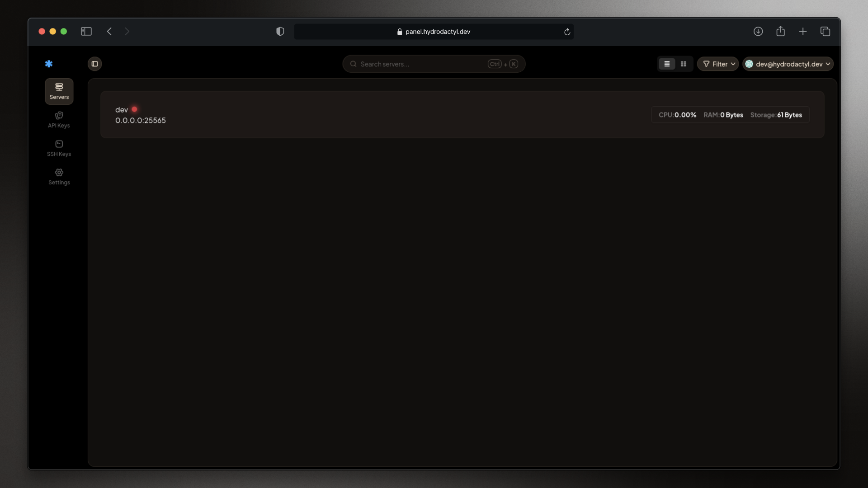Click the RAM 0 Bytes stat

pyautogui.click(x=723, y=115)
